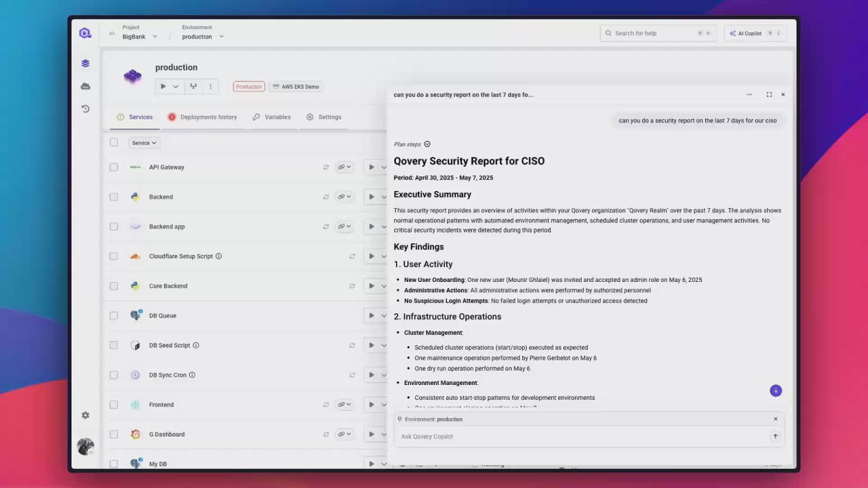Jump to bottom with blue arrow button
This screenshot has height=488, width=868.
[x=776, y=390]
